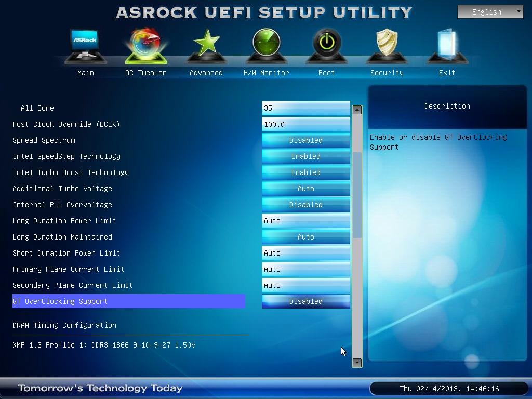The image size is (532, 399).
Task: Switch to the Advanced tab label
Action: tap(206, 73)
